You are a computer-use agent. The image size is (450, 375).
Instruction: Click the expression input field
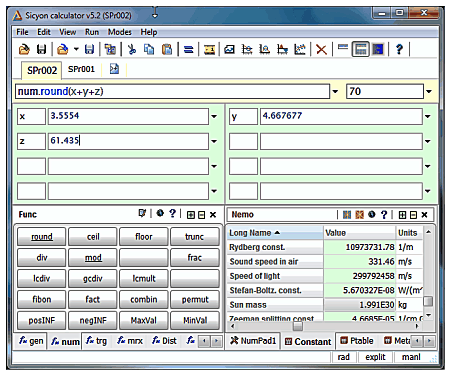tap(172, 91)
